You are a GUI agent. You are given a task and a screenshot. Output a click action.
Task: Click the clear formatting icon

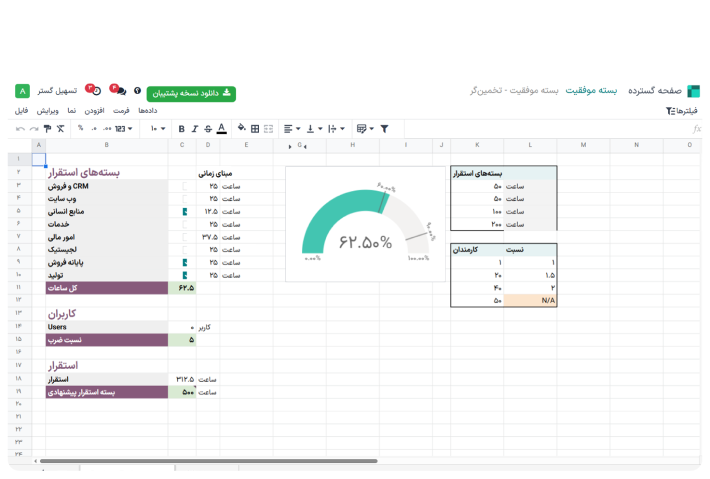point(60,129)
